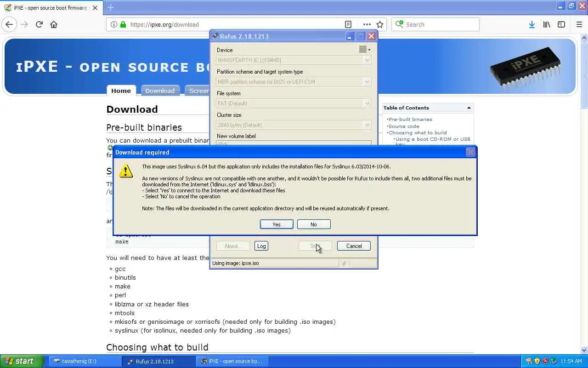
Task: Click the 'mtools' list item
Action: click(x=124, y=313)
